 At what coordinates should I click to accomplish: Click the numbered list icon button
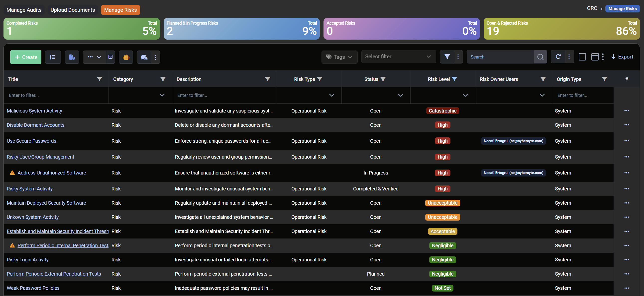click(x=53, y=57)
